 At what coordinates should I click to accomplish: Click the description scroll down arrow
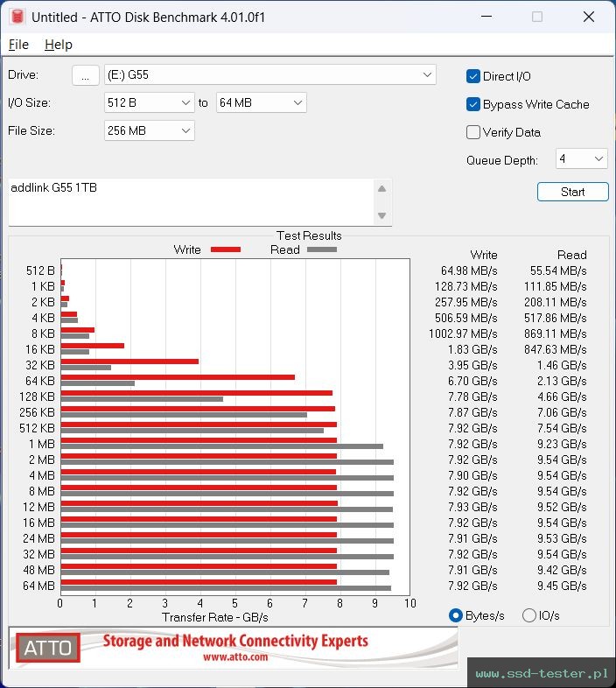tap(381, 215)
